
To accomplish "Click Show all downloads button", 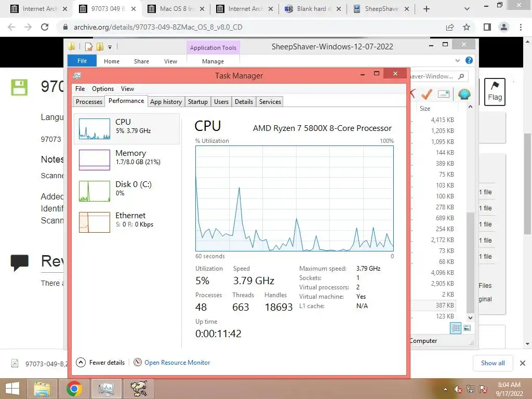I will coord(493,363).
